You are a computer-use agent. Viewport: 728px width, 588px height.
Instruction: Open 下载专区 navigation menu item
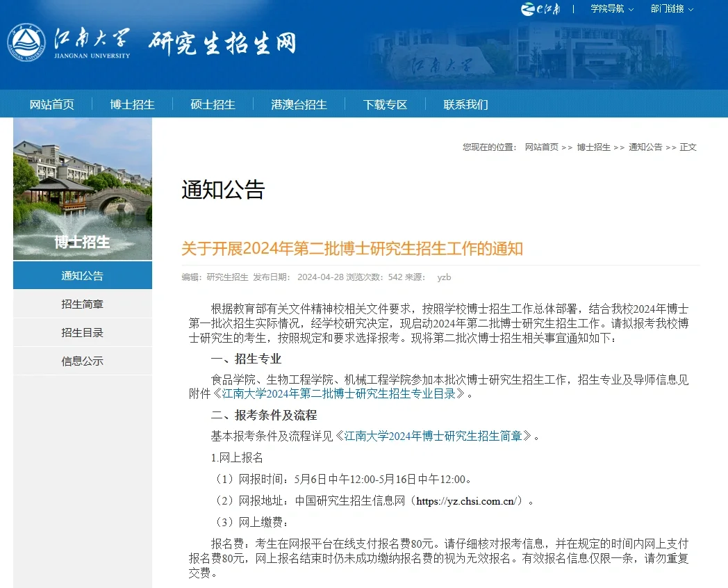385,104
